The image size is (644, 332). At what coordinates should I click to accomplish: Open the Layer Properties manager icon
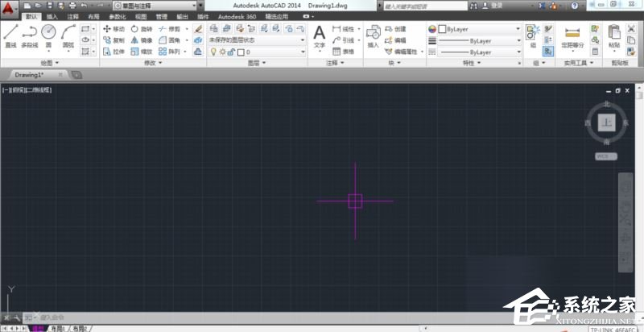(x=213, y=28)
